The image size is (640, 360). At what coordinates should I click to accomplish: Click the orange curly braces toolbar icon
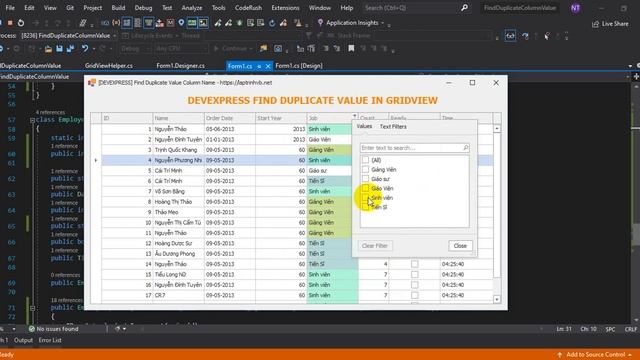[116, 23]
